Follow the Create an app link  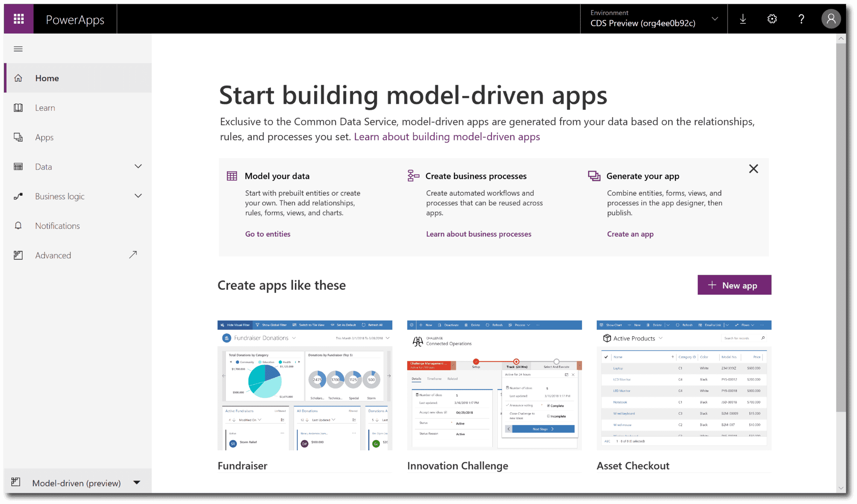click(x=630, y=234)
